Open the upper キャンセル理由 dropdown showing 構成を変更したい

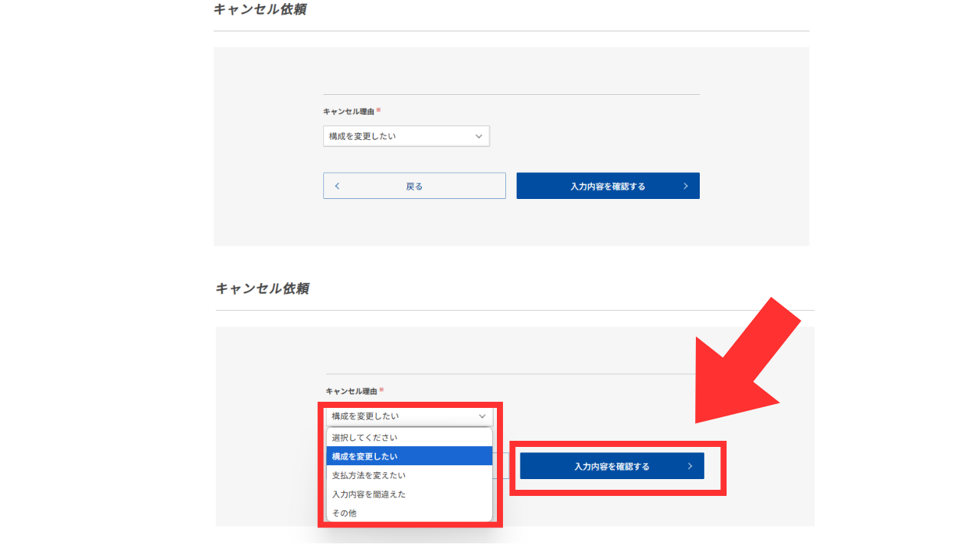click(x=406, y=136)
